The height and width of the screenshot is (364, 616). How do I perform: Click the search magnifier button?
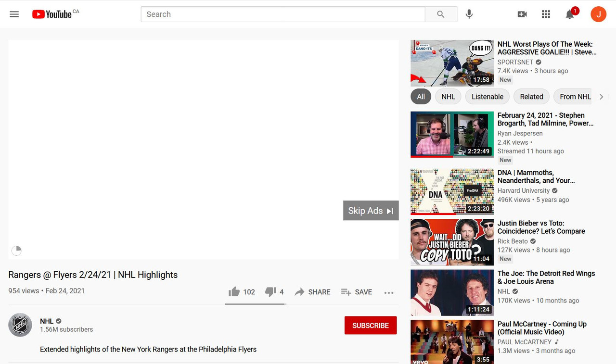pos(441,14)
